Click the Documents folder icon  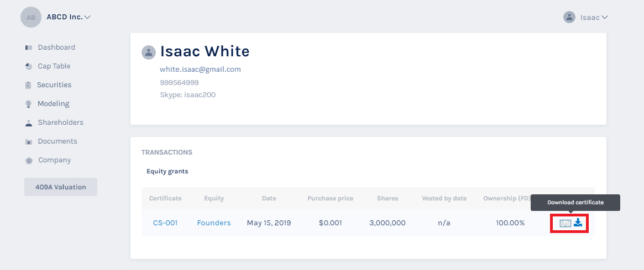tap(29, 141)
